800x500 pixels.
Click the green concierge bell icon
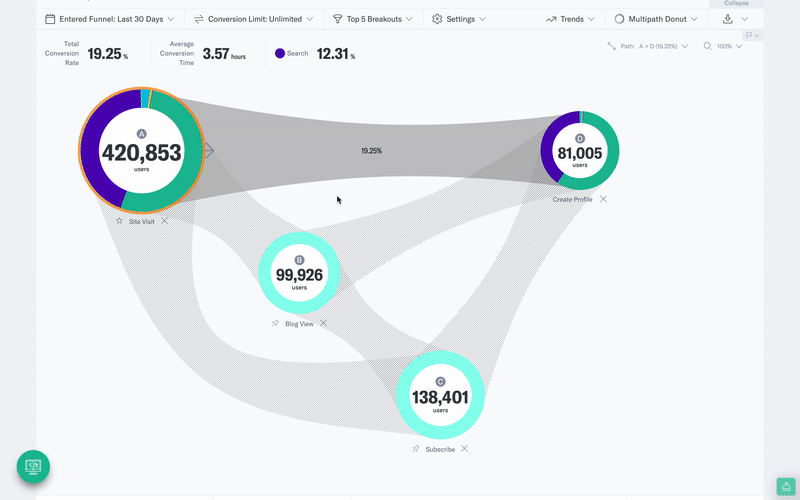786,487
